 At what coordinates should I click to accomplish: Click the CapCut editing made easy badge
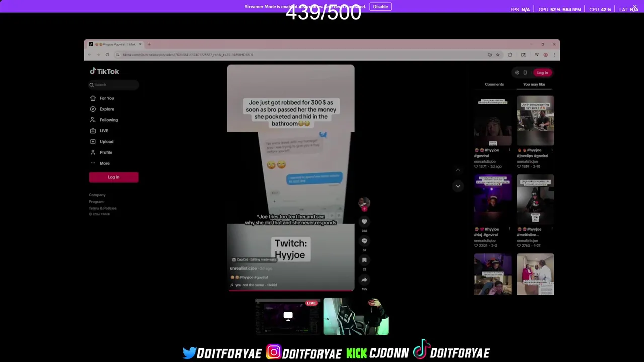coord(254,259)
